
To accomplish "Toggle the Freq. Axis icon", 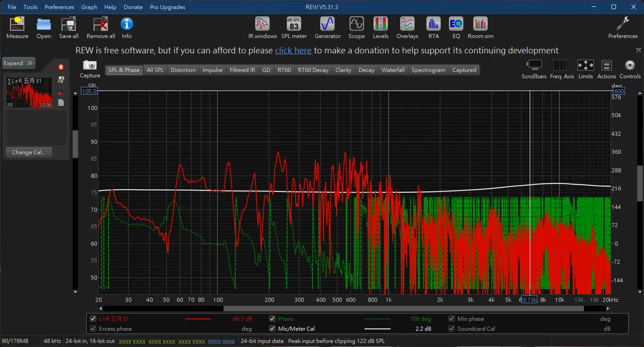I will [562, 65].
